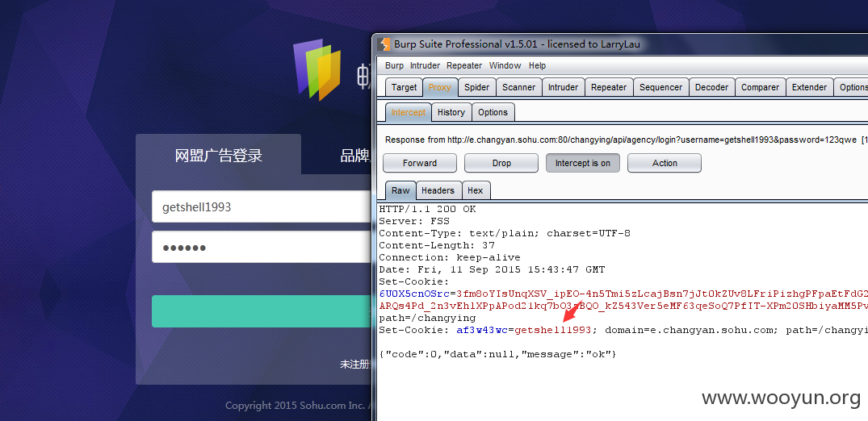Image resolution: width=868 pixels, height=421 pixels.
Task: Forward the intercepted response
Action: tap(420, 163)
